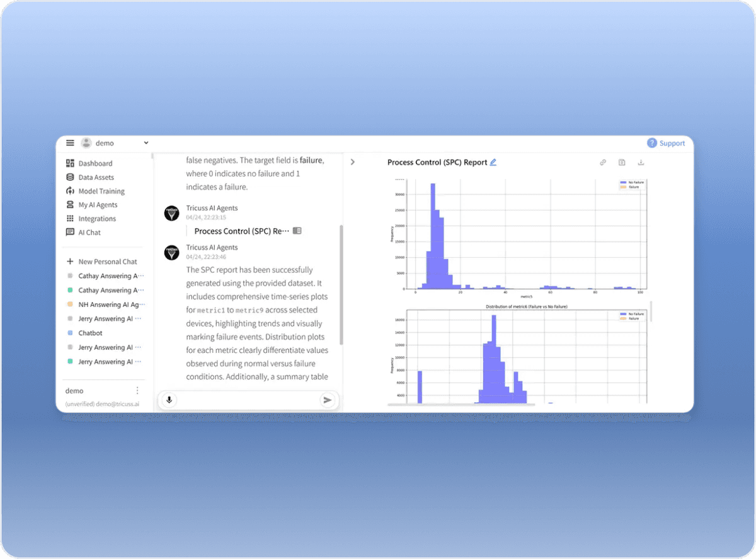Click the bold word failure in the chat
This screenshot has width=756, height=559.
[x=311, y=161]
